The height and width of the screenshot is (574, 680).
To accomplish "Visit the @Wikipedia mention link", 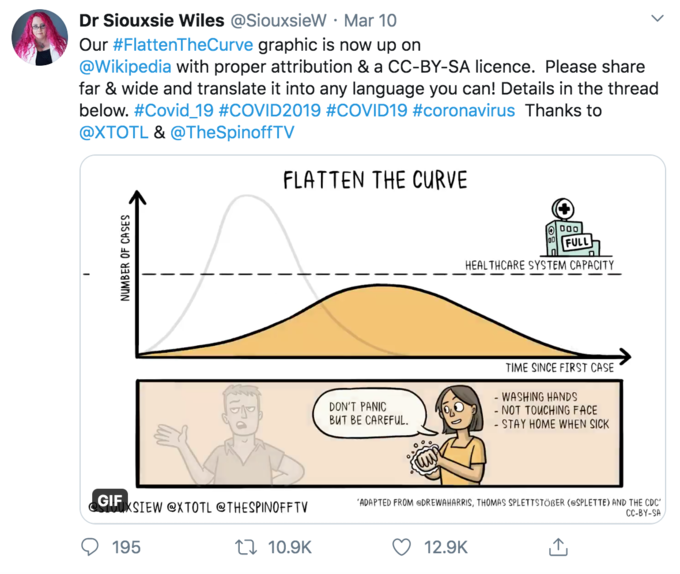I will tap(125, 67).
